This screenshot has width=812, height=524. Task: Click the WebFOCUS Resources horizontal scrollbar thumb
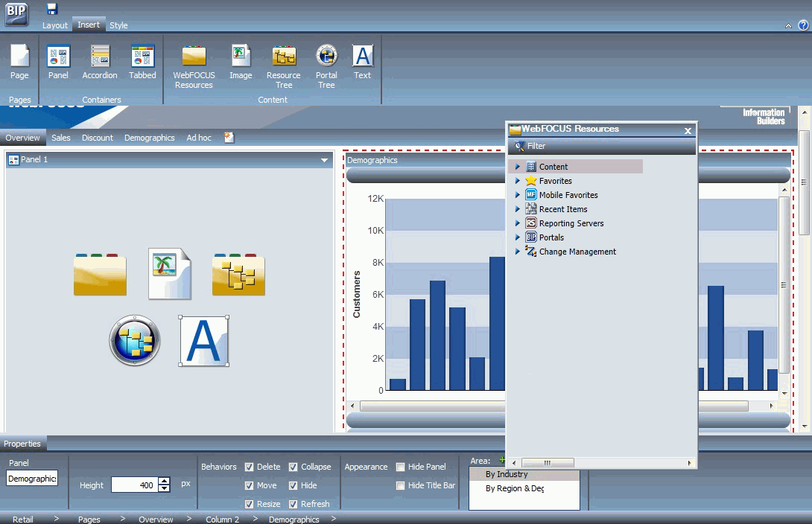coord(548,463)
